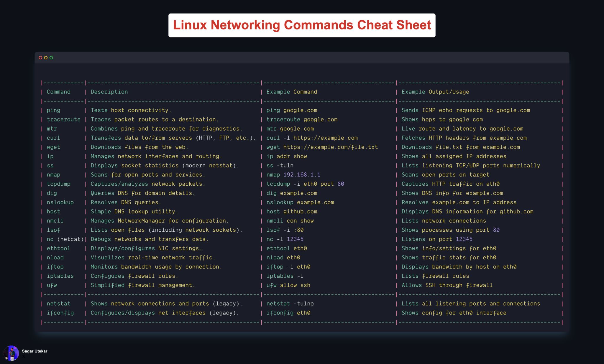Image resolution: width=604 pixels, height=364 pixels.
Task: Select the Command column header
Action: (x=58, y=92)
